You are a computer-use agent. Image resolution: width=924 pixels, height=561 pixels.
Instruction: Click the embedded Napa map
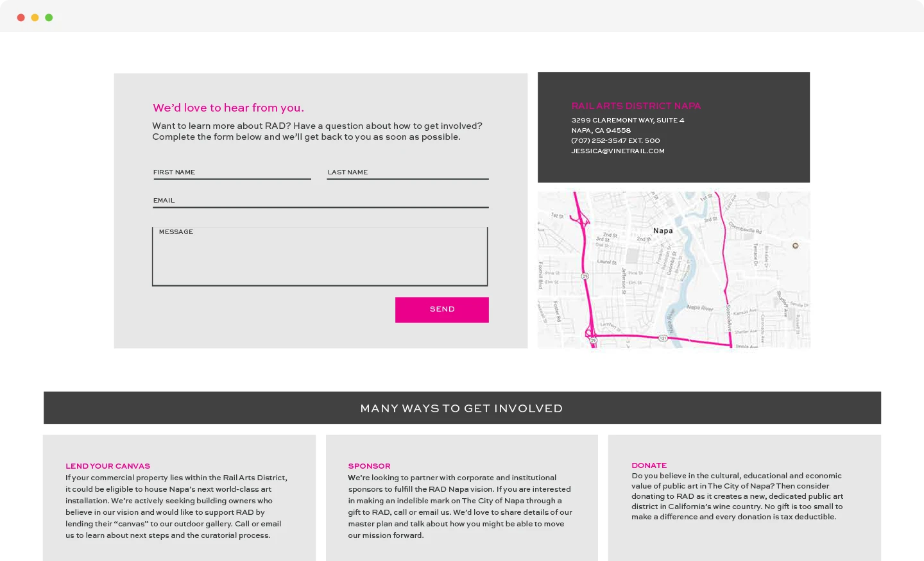(674, 270)
